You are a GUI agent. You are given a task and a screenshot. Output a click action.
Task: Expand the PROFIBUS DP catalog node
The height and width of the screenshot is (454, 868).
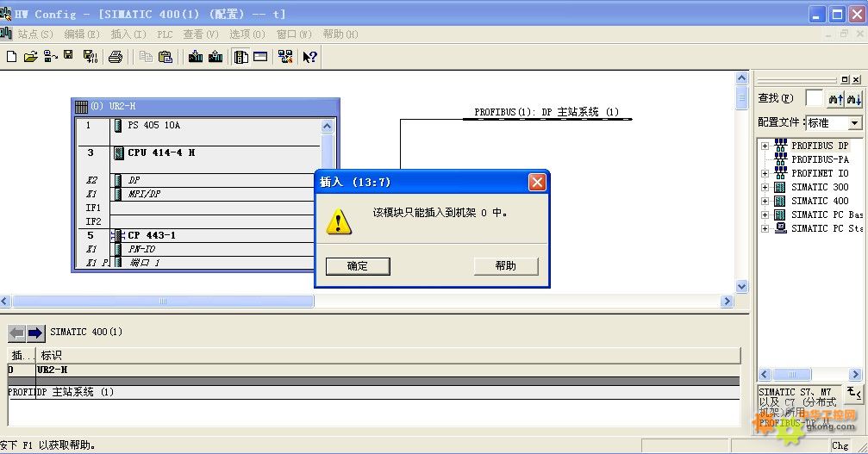pos(765,146)
